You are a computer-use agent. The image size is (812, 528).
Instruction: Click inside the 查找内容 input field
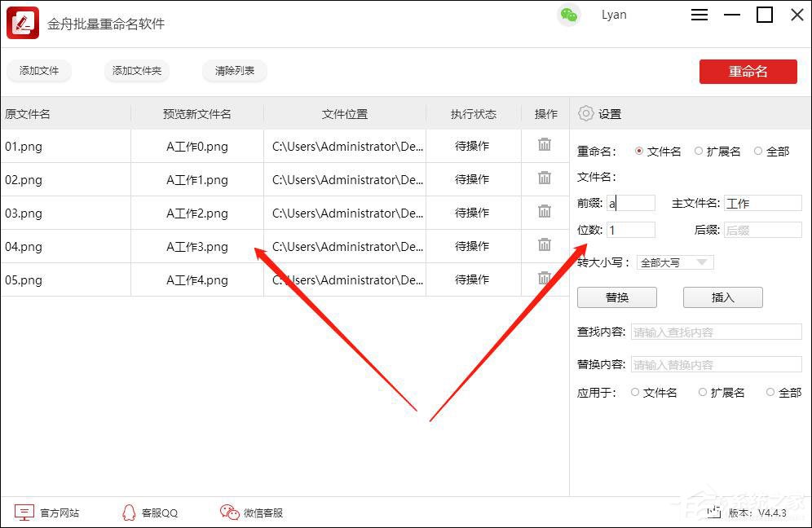[x=716, y=331]
